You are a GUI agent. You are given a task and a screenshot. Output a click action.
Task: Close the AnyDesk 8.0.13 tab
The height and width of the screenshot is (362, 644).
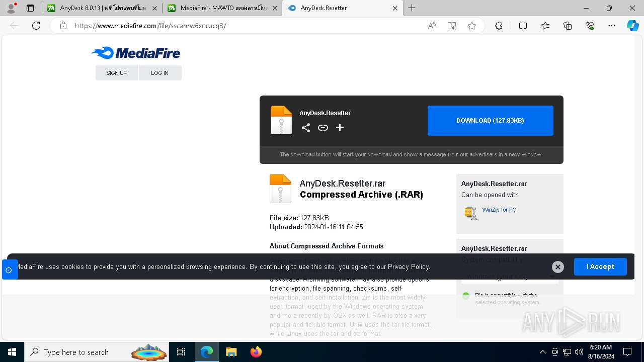pyautogui.click(x=154, y=8)
